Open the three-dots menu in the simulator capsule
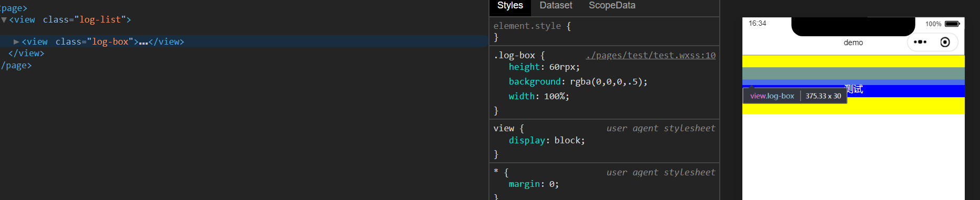 coord(920,42)
